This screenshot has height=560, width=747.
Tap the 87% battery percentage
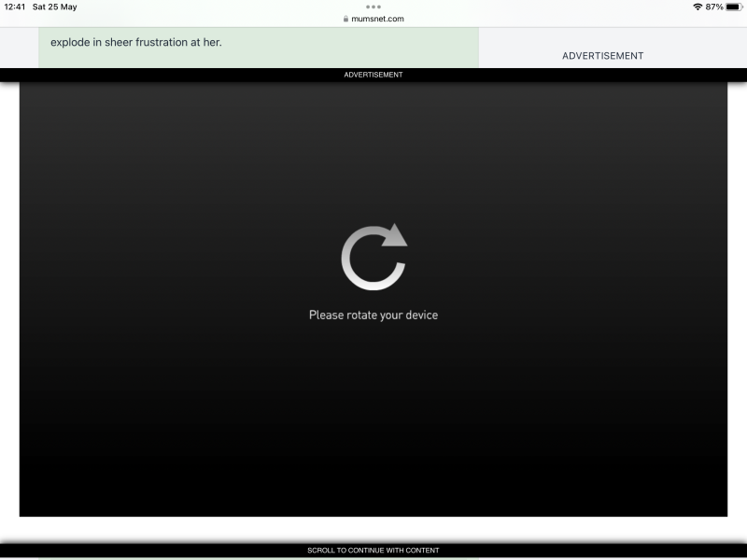(x=714, y=7)
